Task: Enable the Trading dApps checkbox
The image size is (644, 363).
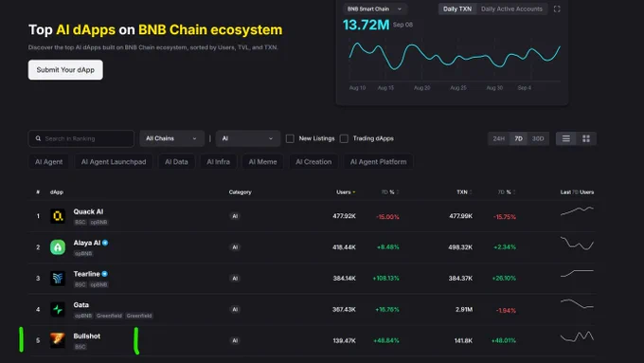Action: coord(344,138)
